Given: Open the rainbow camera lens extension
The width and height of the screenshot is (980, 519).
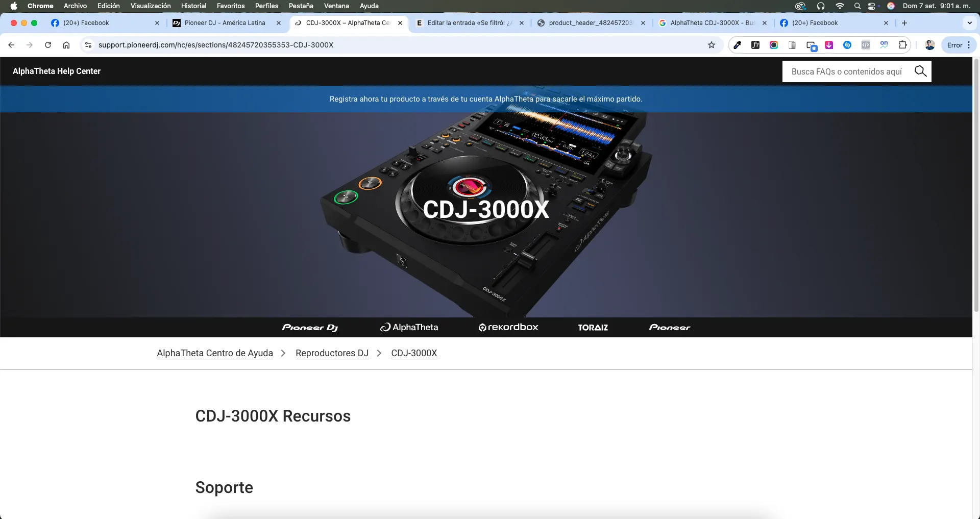Looking at the screenshot, I should click(x=774, y=45).
